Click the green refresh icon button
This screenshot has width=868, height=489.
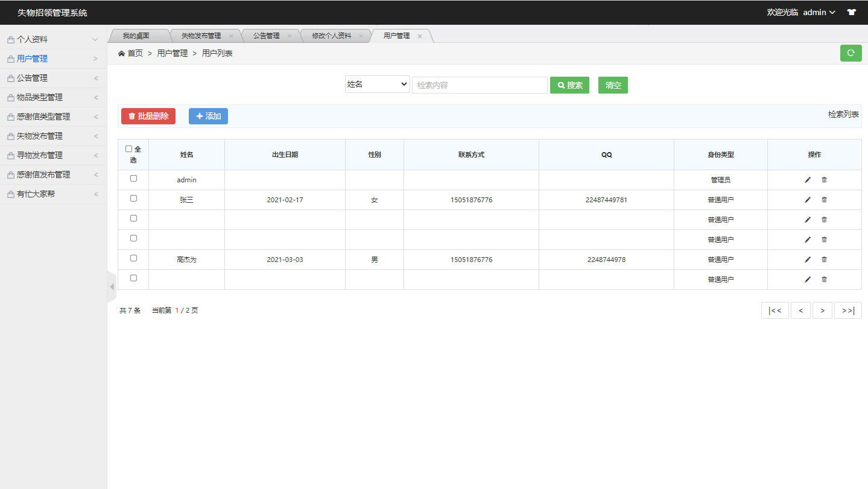point(851,53)
